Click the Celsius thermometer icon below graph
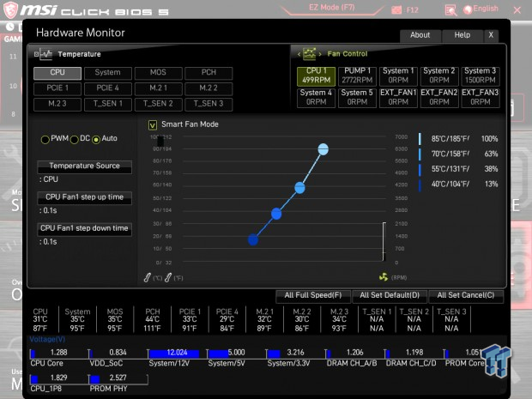This screenshot has height=399, width=532. click(148, 277)
